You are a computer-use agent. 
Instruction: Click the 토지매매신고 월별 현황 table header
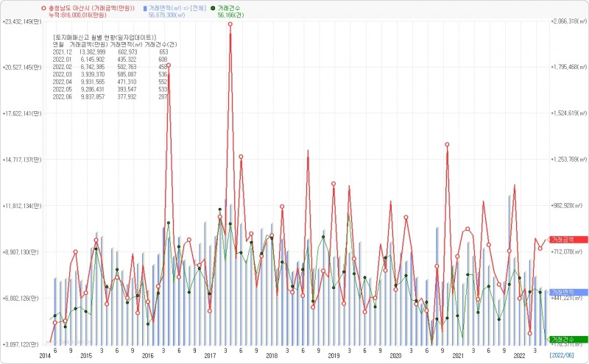[110, 37]
